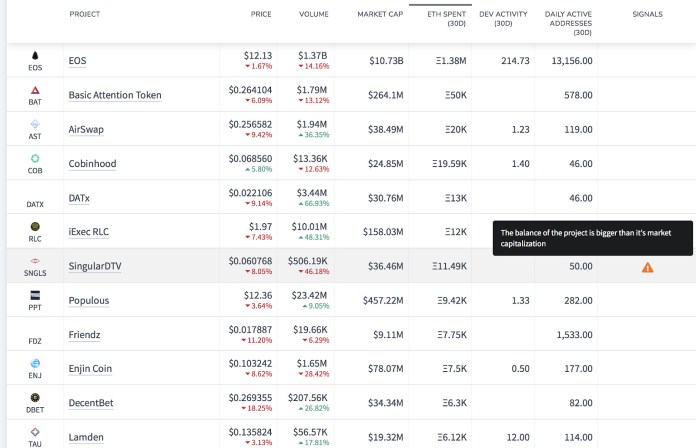
Task: Sort by Dev Activity (30D) header
Action: click(x=503, y=19)
